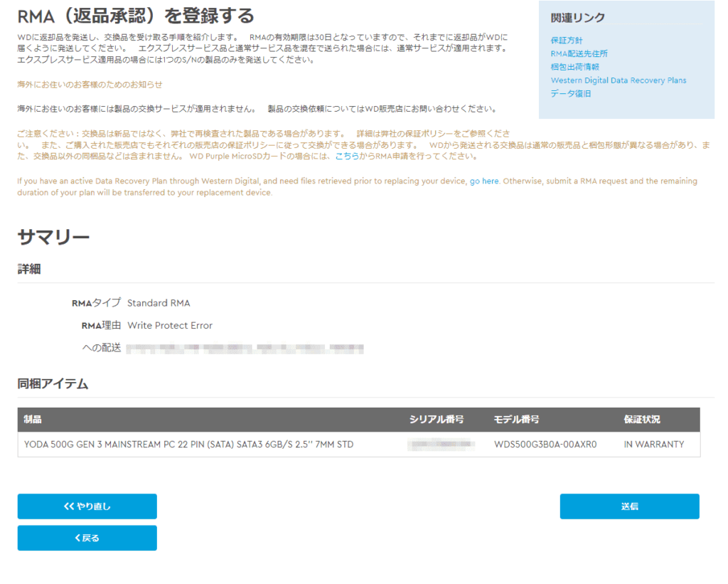Click the シリアル番号 column header

[x=436, y=420]
